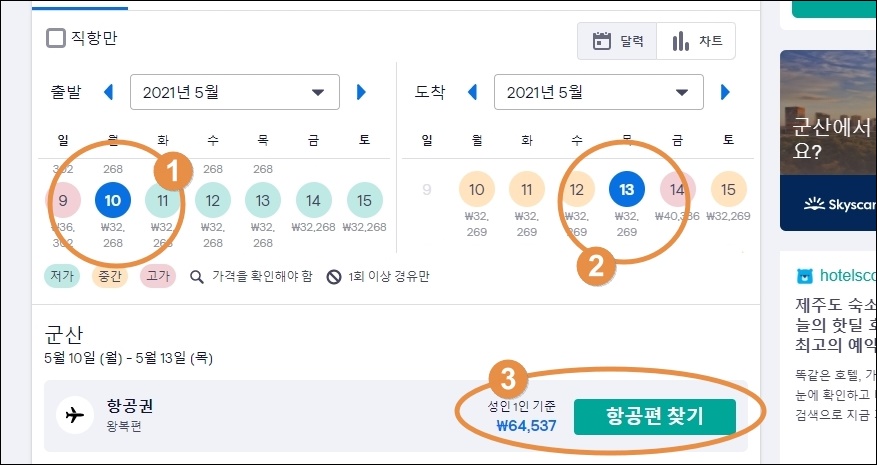This screenshot has height=465, width=877.
Task: Click the 5월 10일 (월) - 5월 13일 (목) date text
Action: click(x=129, y=358)
